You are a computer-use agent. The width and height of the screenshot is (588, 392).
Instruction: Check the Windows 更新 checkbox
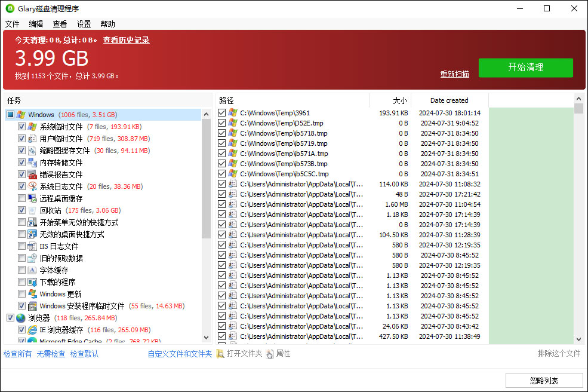click(21, 294)
